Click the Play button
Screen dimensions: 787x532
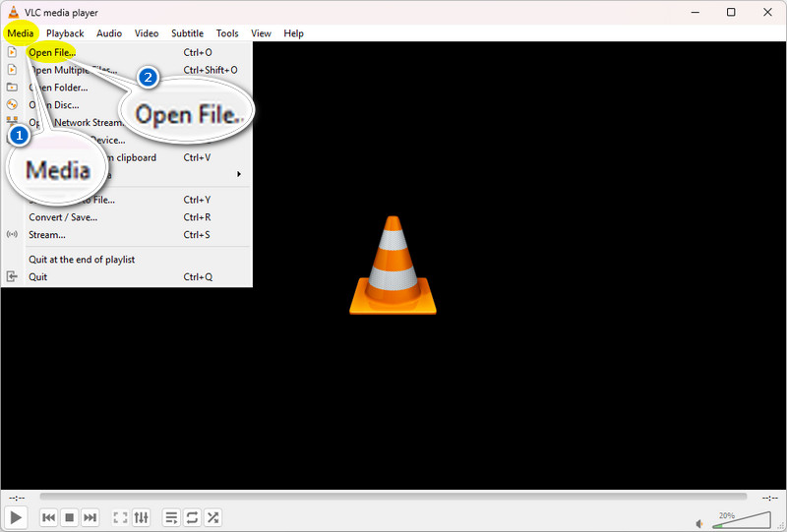click(x=16, y=517)
